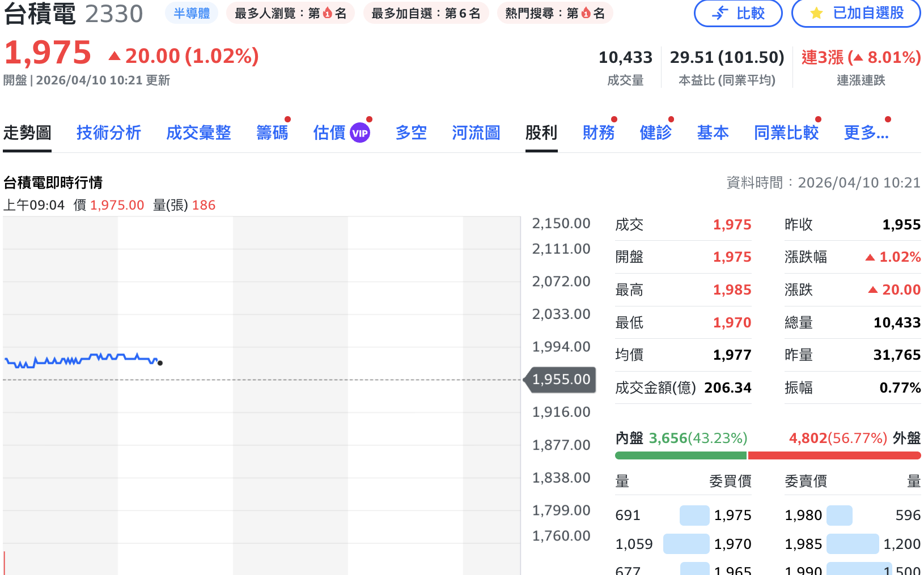Expand the 更多... tab menu
924x575 pixels.
click(x=866, y=133)
